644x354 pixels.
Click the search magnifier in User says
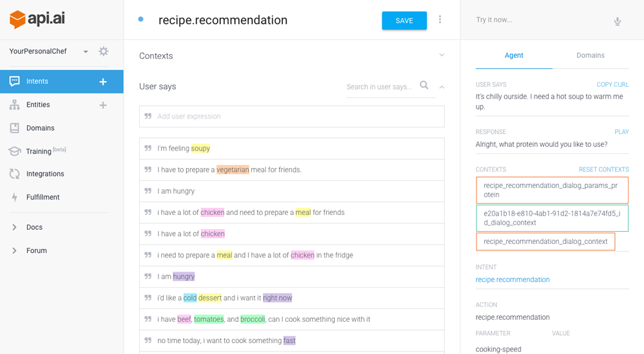click(424, 85)
